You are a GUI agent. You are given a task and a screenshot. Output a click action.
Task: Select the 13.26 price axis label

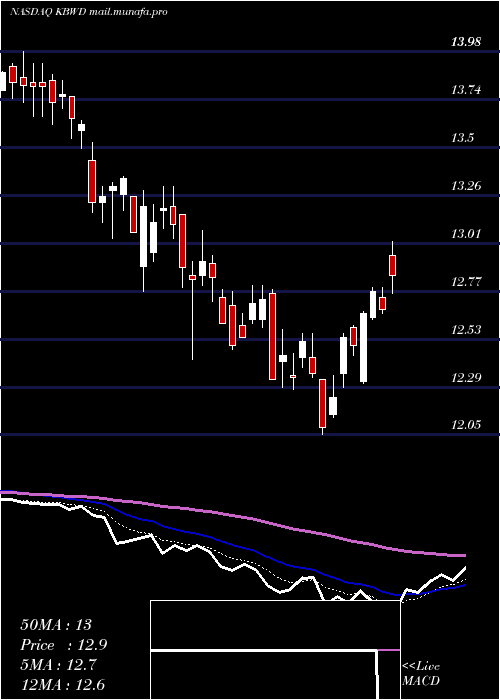(x=466, y=186)
